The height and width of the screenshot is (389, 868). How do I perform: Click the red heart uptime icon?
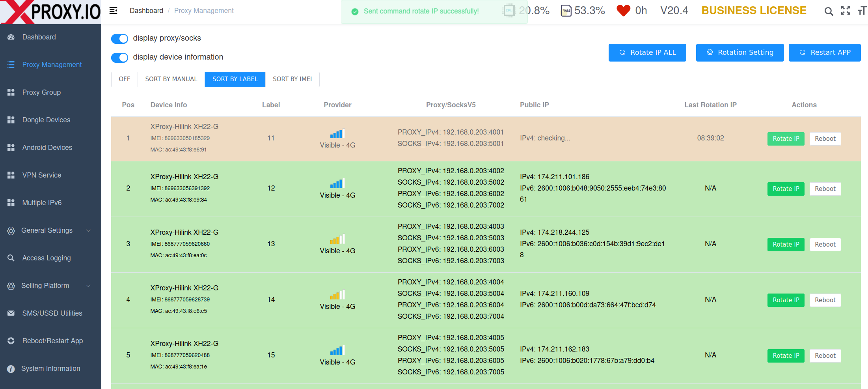tap(623, 11)
